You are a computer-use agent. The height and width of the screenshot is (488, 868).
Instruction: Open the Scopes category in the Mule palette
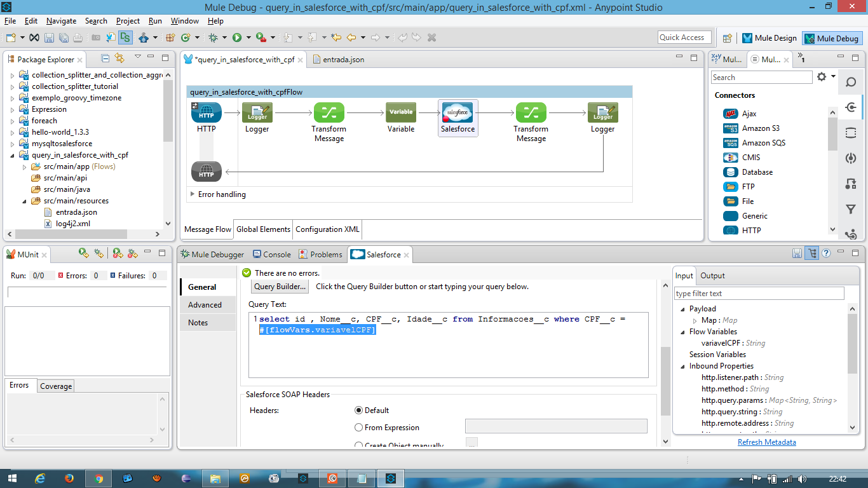(851, 132)
